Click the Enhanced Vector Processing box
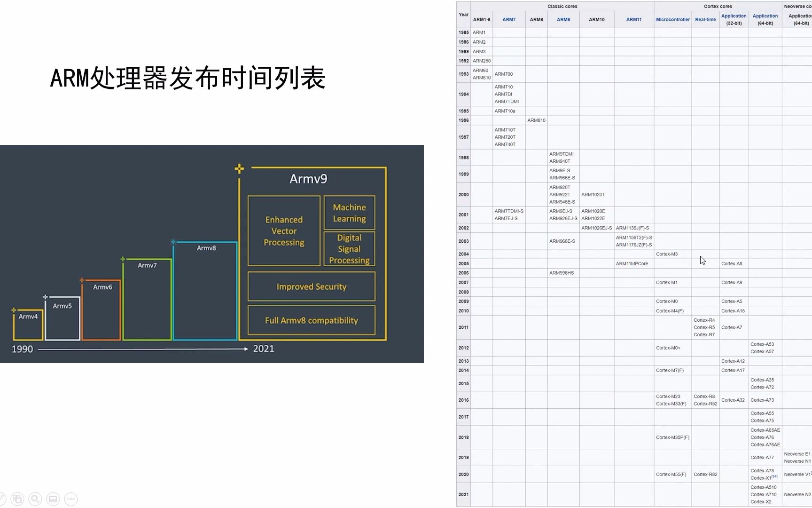The image size is (812, 508). coord(284,231)
